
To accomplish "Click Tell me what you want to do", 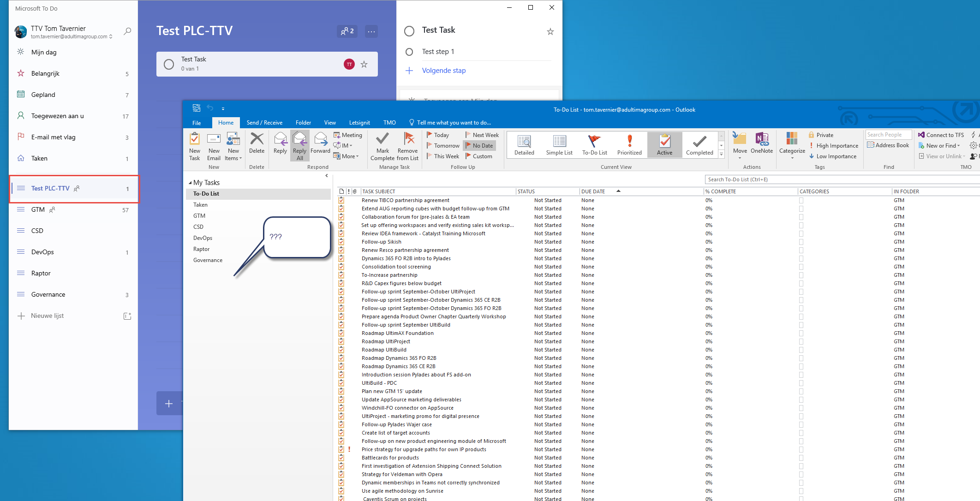I will (450, 123).
